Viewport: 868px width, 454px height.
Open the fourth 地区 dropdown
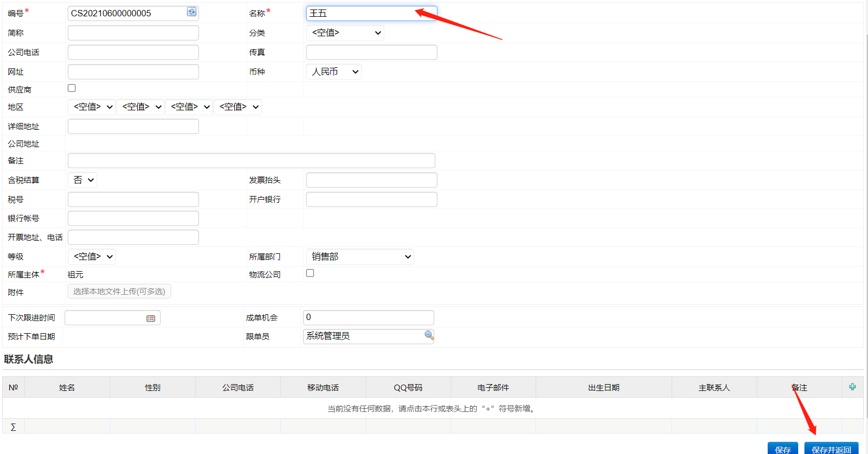point(238,107)
